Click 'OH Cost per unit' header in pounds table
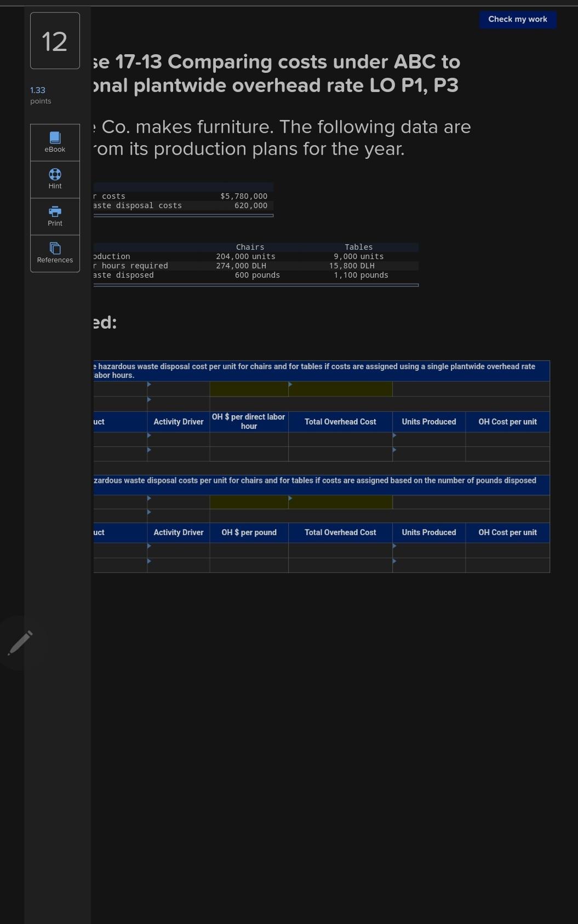This screenshot has height=924, width=578. [507, 532]
